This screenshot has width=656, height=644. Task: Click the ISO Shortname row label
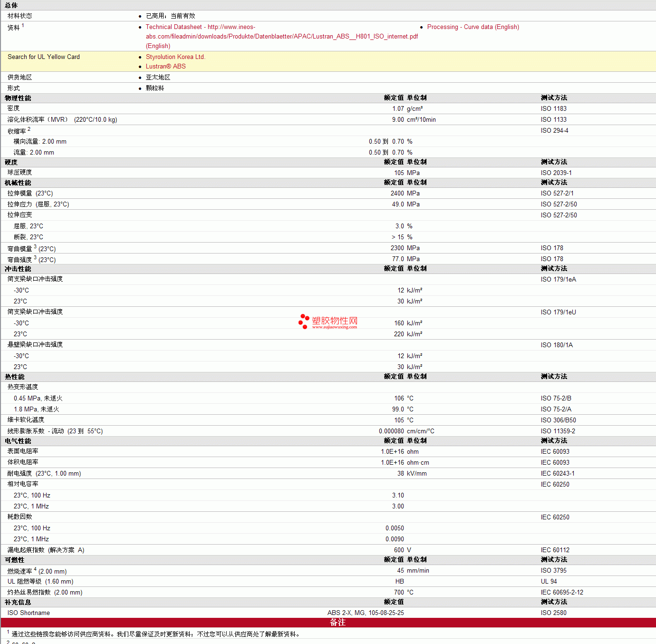(x=29, y=613)
